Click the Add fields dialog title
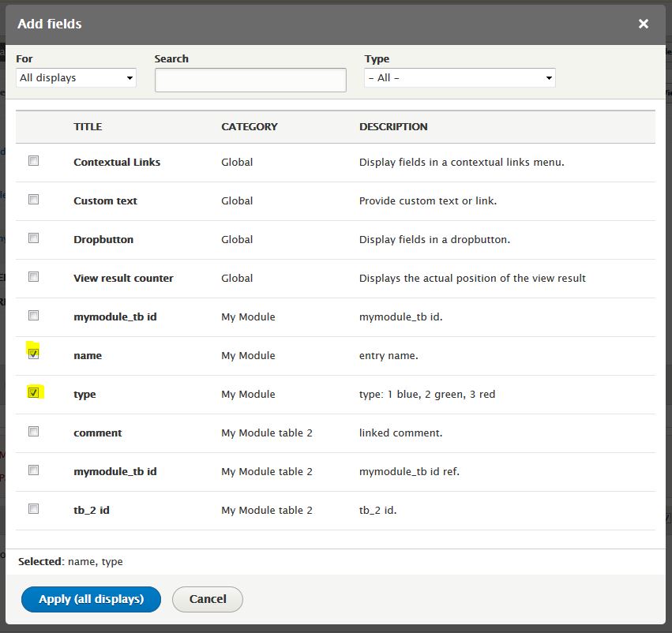The width and height of the screenshot is (672, 633). pyautogui.click(x=49, y=24)
